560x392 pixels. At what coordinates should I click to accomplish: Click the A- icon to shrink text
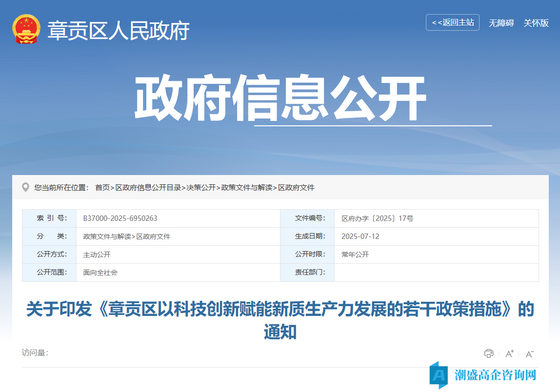tap(529, 353)
